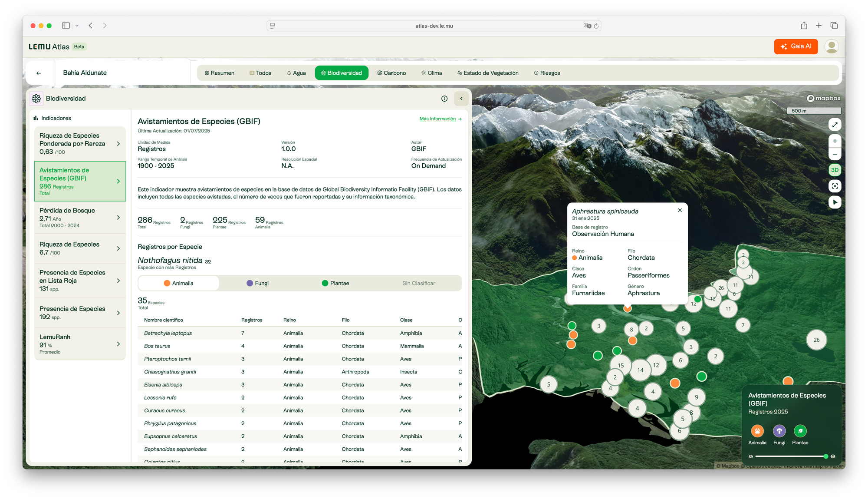Click the fullscreen expand map icon
This screenshot has width=868, height=499.
coord(835,125)
